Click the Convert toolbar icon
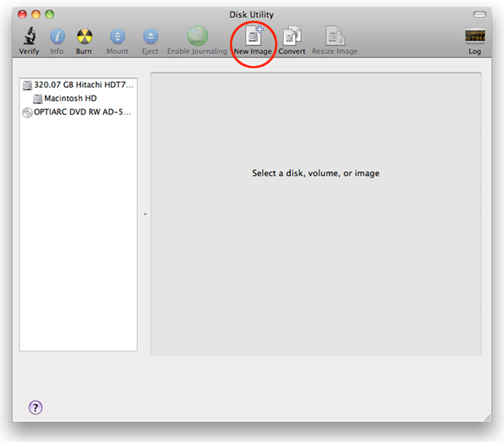The width and height of the screenshot is (504, 442). (x=292, y=36)
